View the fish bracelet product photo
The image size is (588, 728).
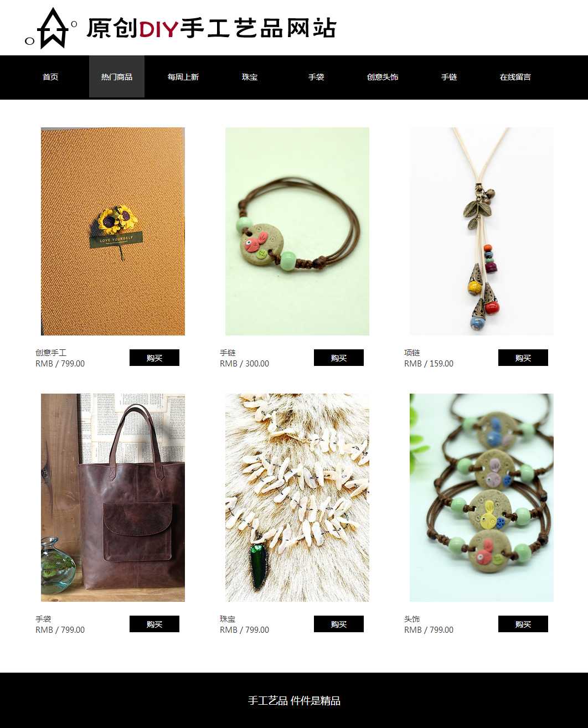pyautogui.click(x=297, y=231)
